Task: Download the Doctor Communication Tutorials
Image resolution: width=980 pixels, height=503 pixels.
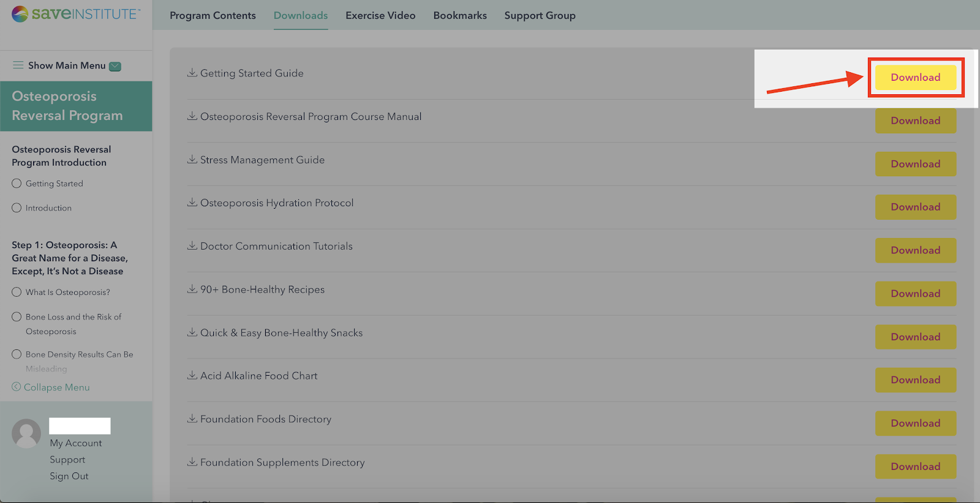Action: 916,250
